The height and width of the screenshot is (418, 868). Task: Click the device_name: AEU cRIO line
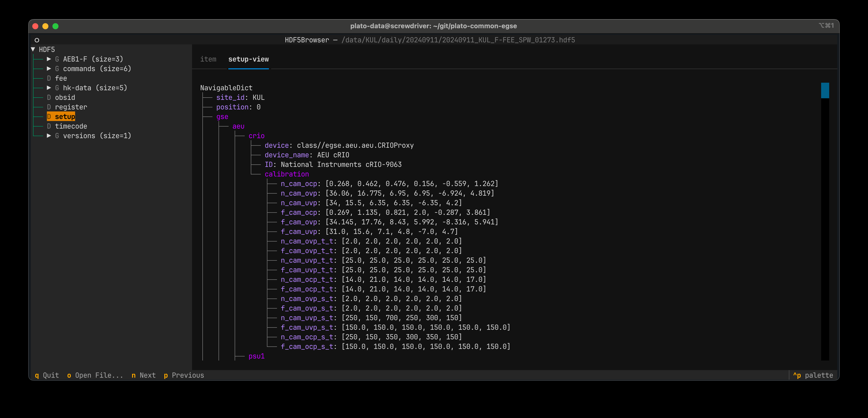coord(307,155)
